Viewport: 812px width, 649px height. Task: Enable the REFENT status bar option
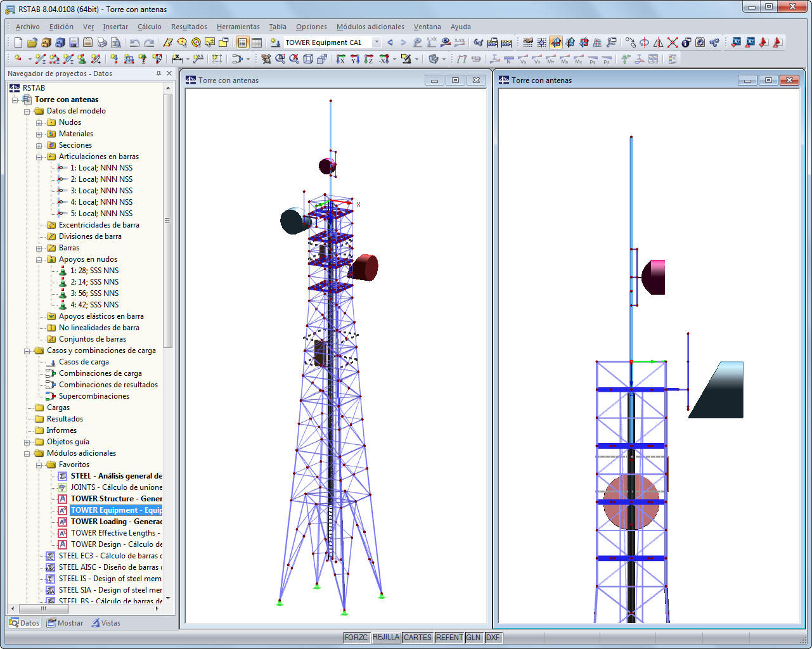click(x=449, y=638)
